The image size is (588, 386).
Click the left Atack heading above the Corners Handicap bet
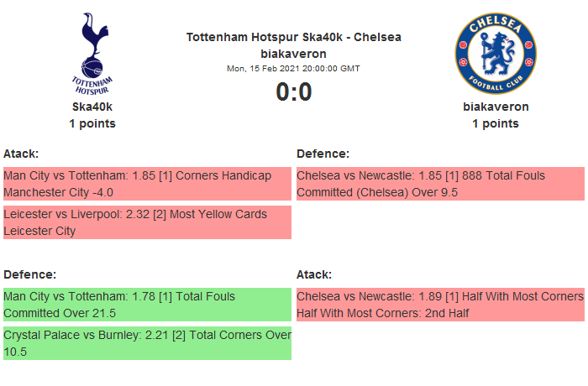21,154
